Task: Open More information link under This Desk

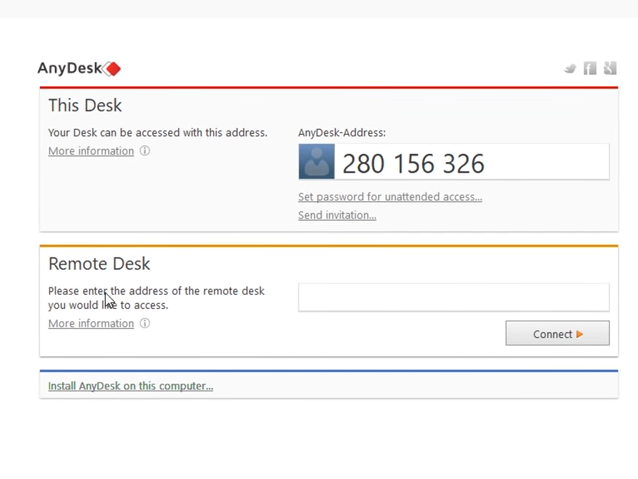Action: (x=91, y=151)
